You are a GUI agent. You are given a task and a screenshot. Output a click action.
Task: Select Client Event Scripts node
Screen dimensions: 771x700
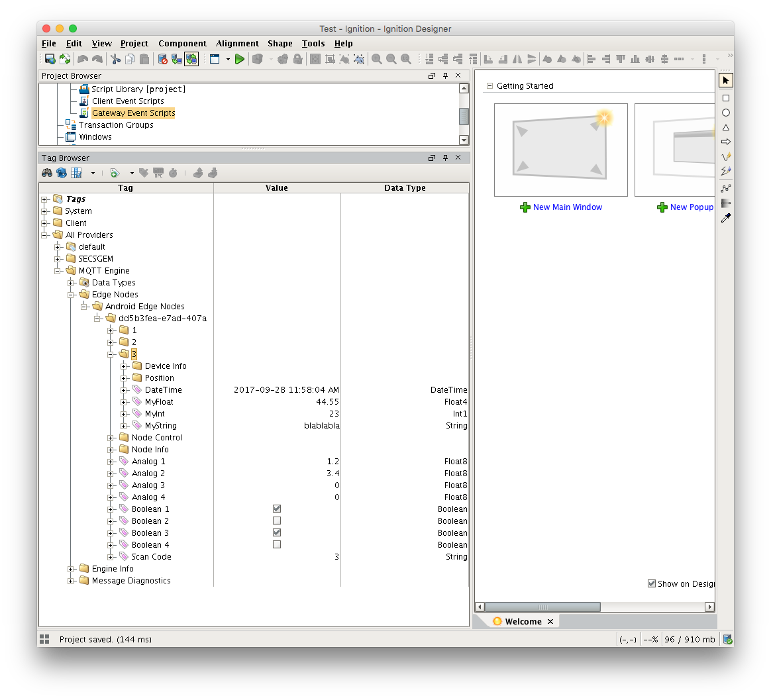pyautogui.click(x=128, y=101)
